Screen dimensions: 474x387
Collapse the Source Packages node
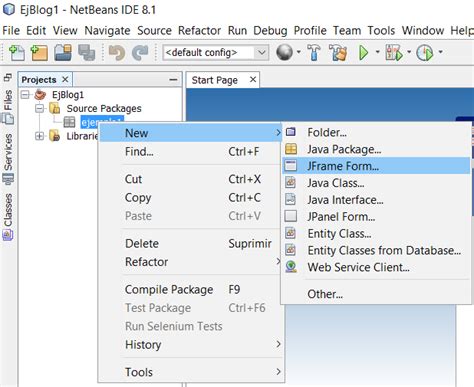pos(40,109)
